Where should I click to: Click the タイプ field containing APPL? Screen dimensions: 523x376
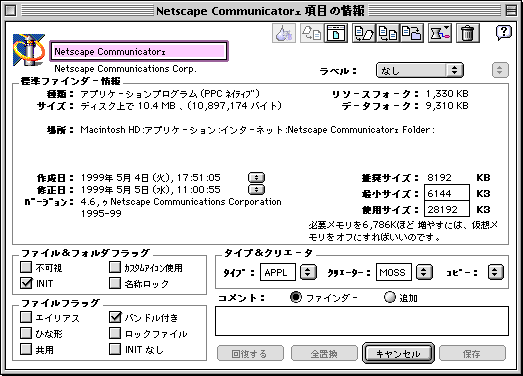click(278, 272)
